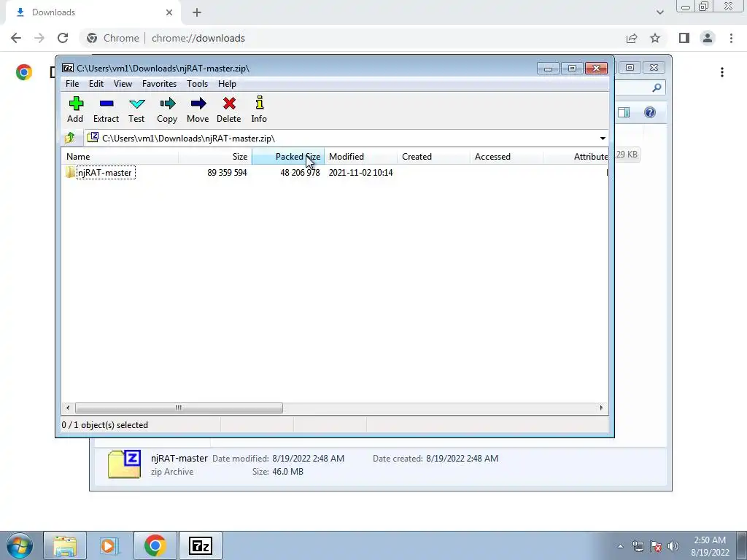The image size is (747, 560).
Task: Switch to Chrome on the taskbar
Action: 155,545
